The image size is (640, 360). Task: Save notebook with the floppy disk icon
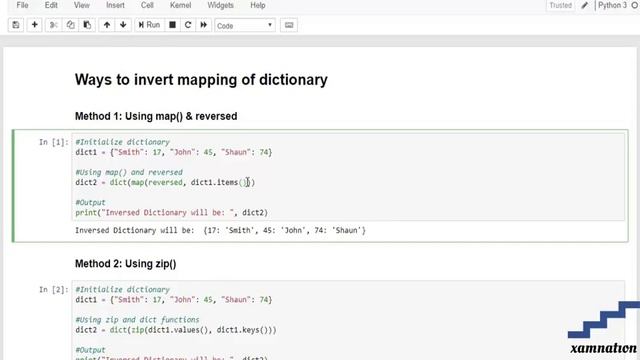click(x=16, y=25)
